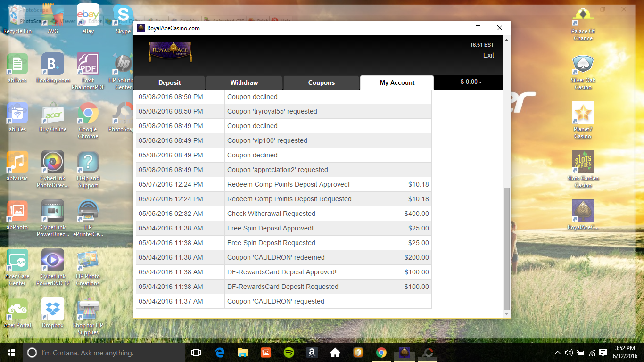Open the Acer Portal desktop icon
644x362 pixels.
click(x=17, y=313)
